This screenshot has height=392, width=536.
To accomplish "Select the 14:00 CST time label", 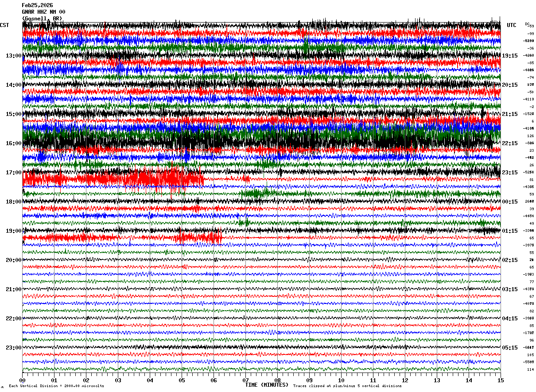I will point(14,85).
